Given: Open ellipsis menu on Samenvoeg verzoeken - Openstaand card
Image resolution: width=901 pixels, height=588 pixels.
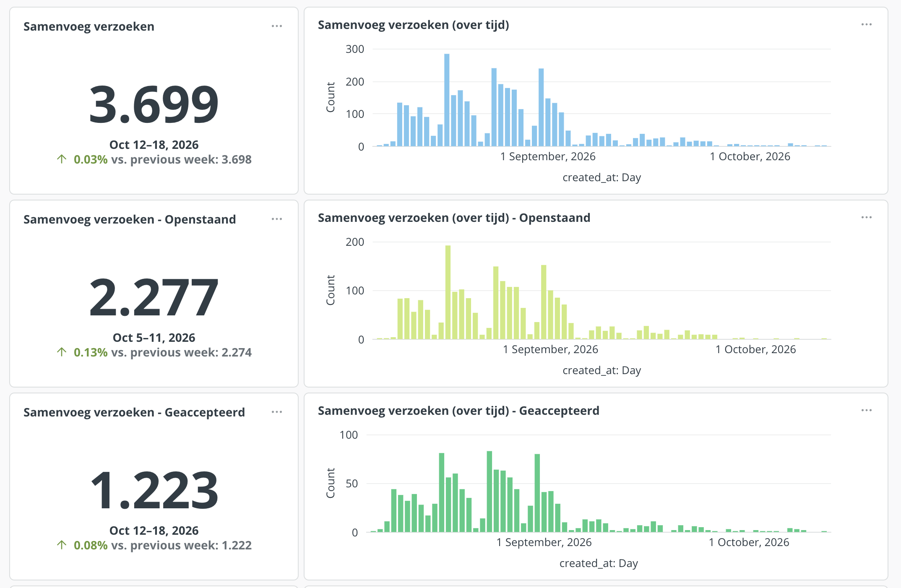Looking at the screenshot, I should click(277, 219).
